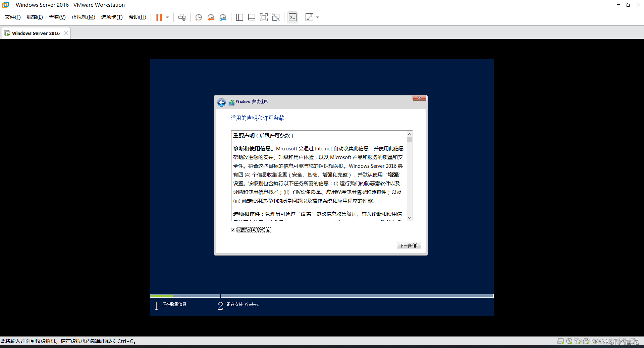Open the 虚拟机(M) menu
Screen dimensions: 644x348
pyautogui.click(x=84, y=17)
